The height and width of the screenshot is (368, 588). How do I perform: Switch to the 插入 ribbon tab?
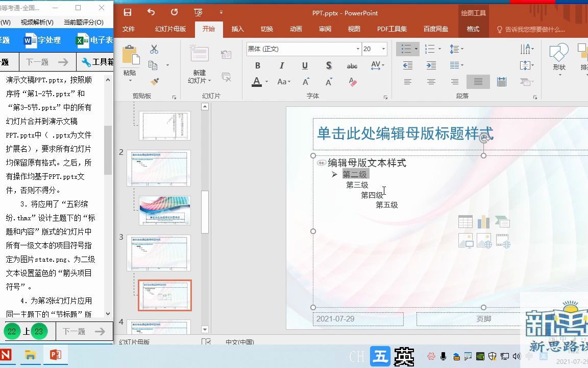tap(237, 29)
